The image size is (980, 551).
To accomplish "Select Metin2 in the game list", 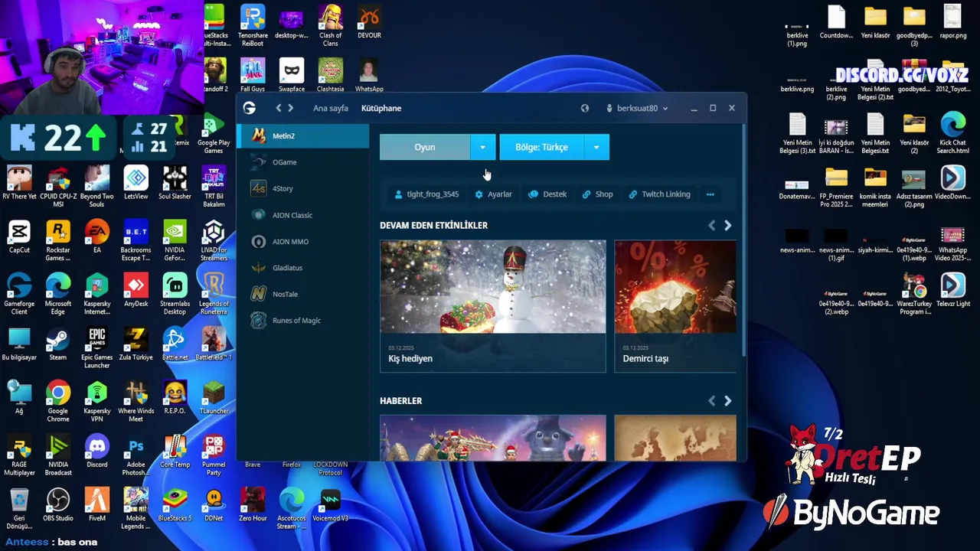I will pyautogui.click(x=303, y=135).
